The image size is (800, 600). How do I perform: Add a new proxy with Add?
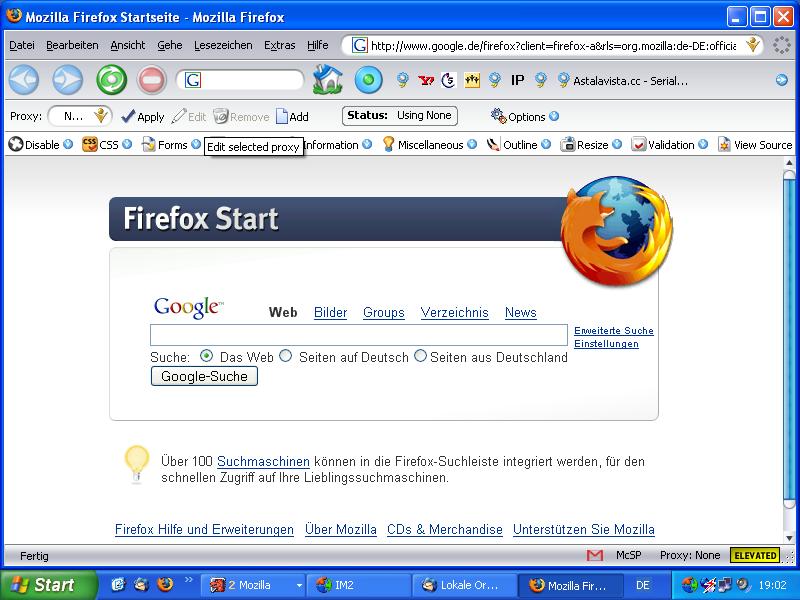(292, 117)
